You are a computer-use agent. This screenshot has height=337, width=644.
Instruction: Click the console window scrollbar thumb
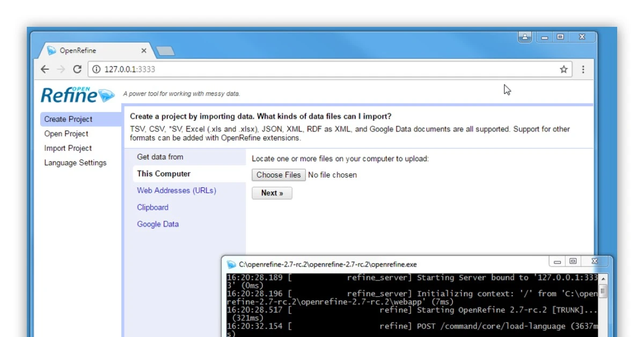coord(603,291)
